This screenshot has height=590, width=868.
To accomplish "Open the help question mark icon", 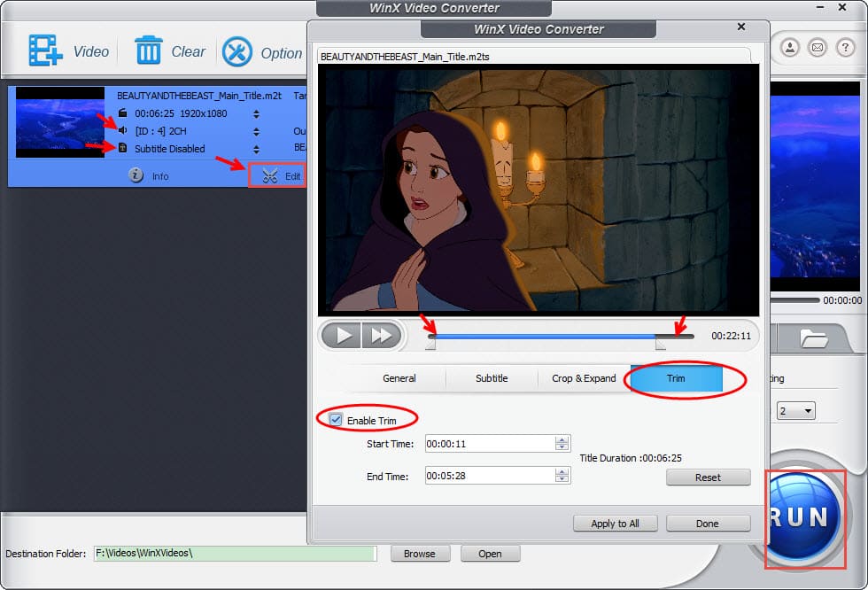I will point(845,48).
